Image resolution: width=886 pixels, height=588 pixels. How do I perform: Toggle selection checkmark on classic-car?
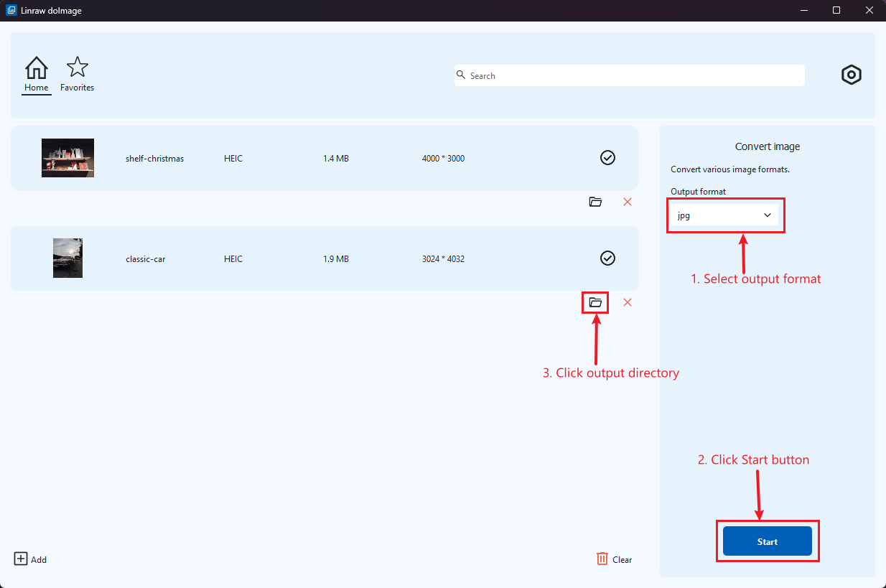(x=607, y=258)
